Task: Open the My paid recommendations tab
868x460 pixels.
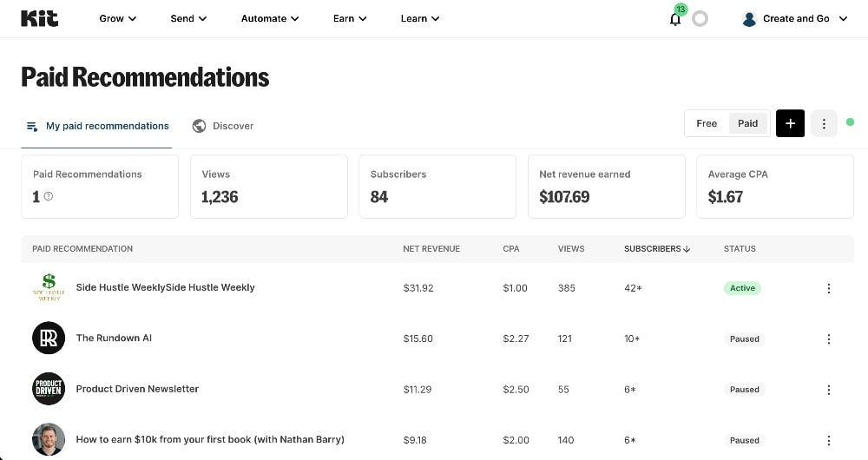Action: click(97, 126)
